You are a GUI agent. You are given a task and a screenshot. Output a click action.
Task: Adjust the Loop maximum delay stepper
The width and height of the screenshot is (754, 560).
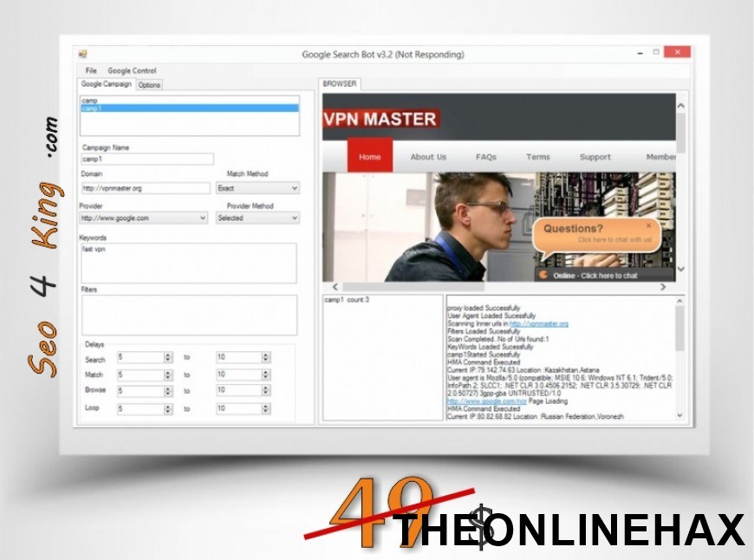coord(265,409)
